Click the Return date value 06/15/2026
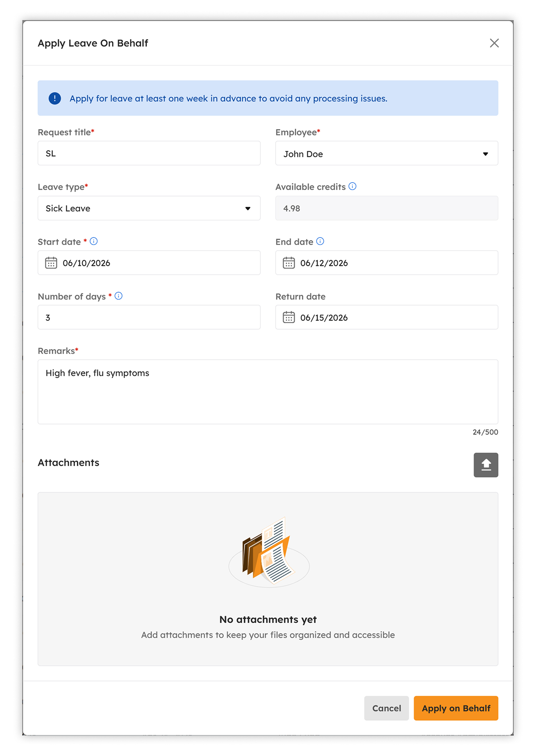 coord(324,318)
